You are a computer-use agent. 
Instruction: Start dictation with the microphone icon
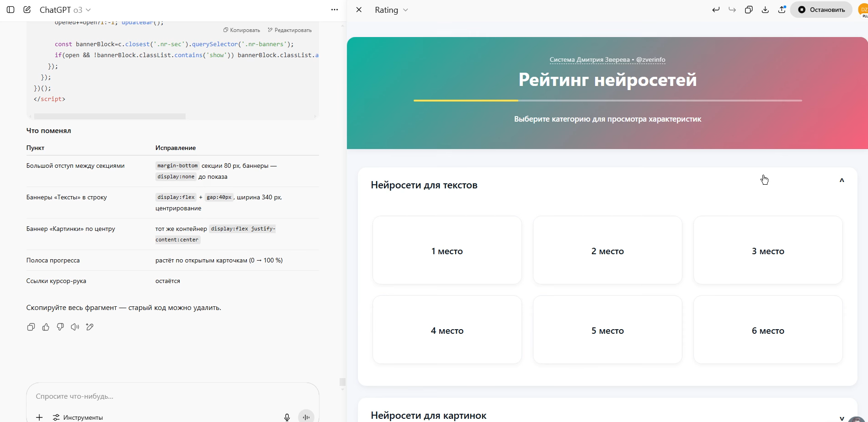pos(287,417)
